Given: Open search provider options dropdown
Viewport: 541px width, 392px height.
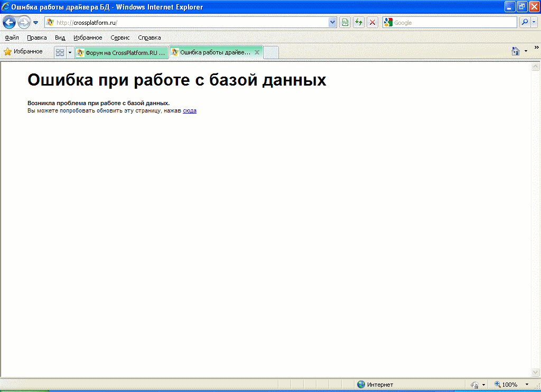Looking at the screenshot, I should tap(534, 22).
